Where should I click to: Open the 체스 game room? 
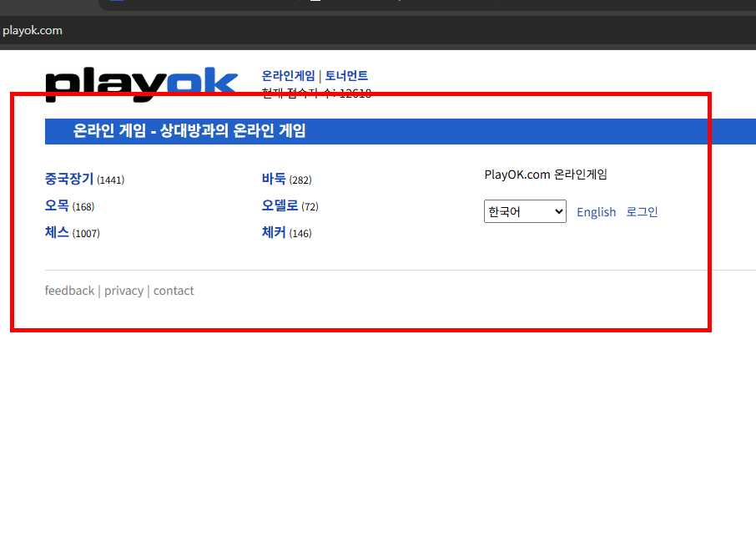click(55, 233)
